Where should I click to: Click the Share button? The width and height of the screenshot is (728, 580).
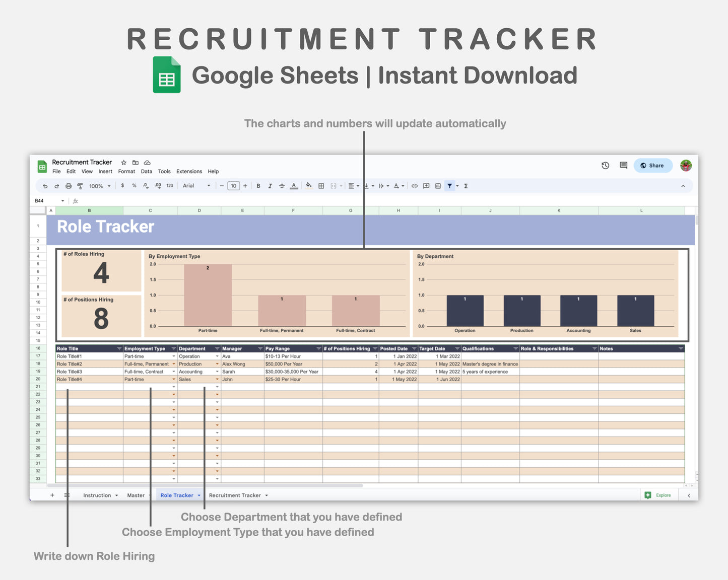pyautogui.click(x=653, y=165)
